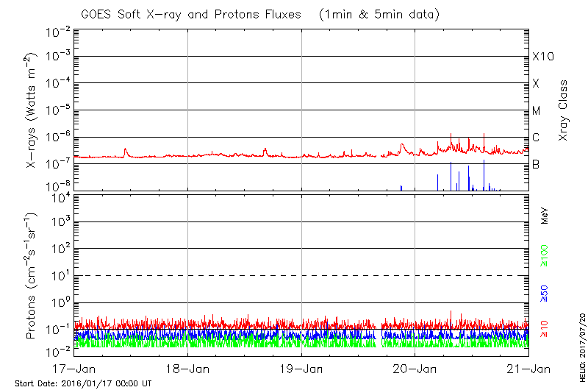Click the Start Date text at bottom
This screenshot has width=588, height=390.
point(83,383)
